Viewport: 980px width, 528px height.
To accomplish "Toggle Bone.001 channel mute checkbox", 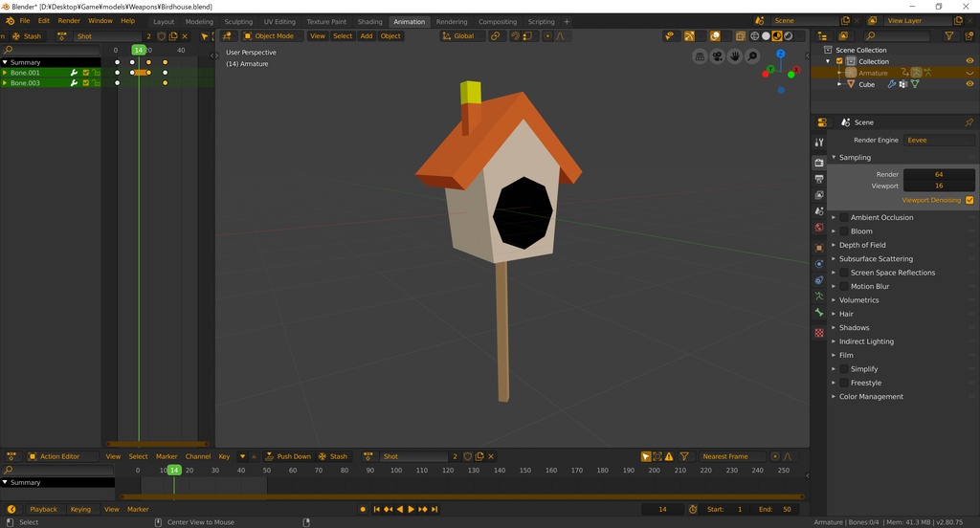I will point(86,73).
